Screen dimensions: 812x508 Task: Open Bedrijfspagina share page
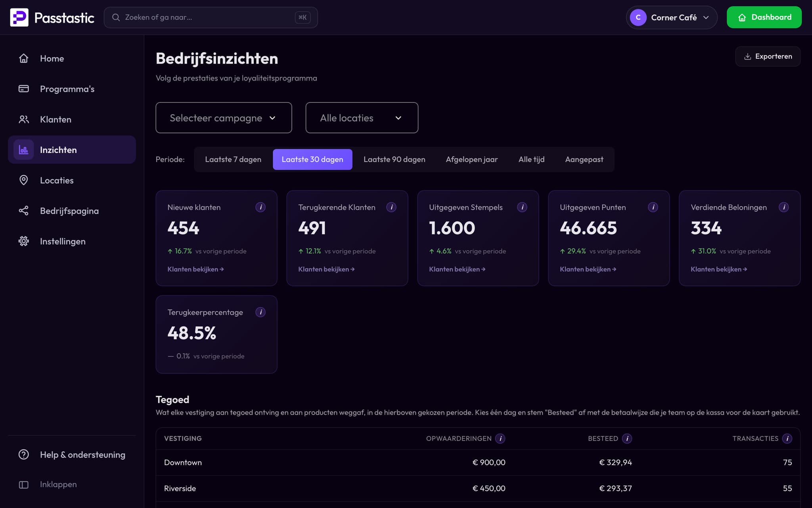[x=72, y=211]
